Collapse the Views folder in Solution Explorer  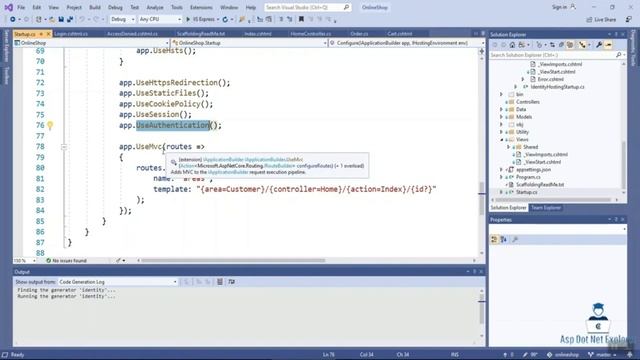[502, 140]
